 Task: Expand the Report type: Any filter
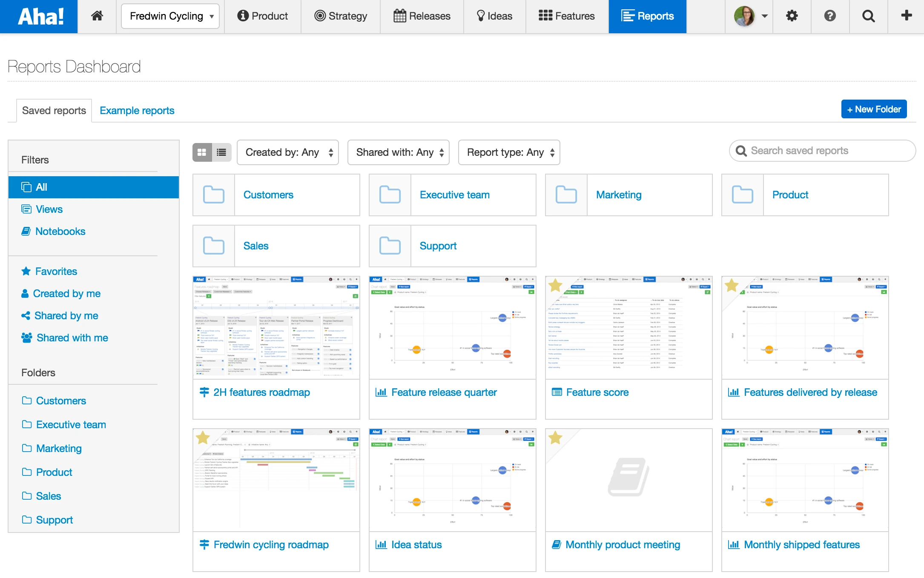coord(509,152)
